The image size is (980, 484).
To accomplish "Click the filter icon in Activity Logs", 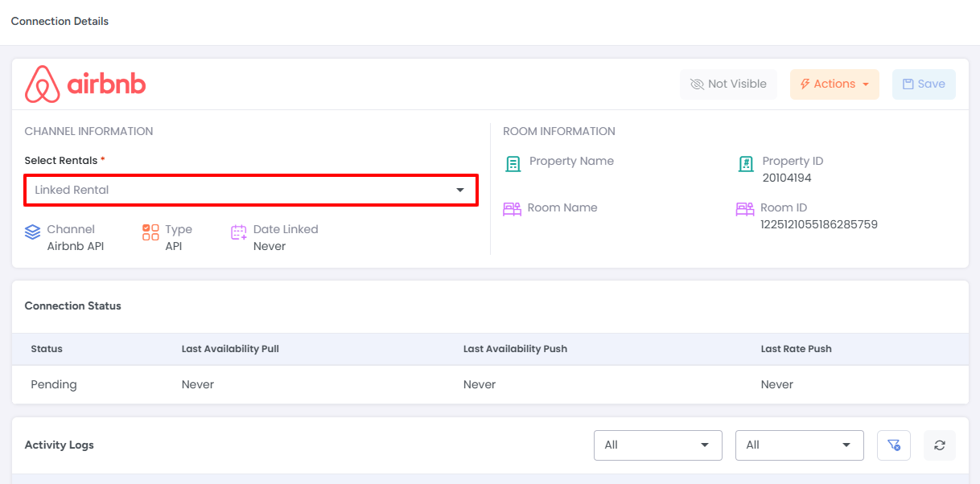I will click(893, 445).
